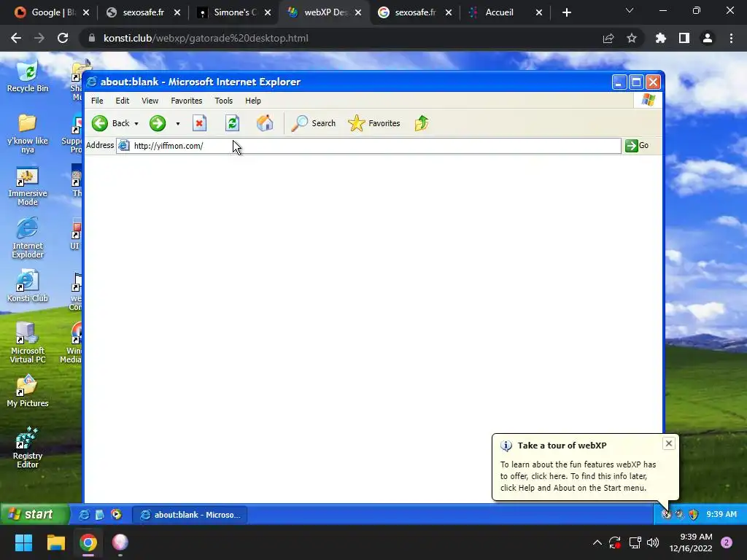Open the Tools menu
This screenshot has height=560, width=747.
click(x=223, y=101)
